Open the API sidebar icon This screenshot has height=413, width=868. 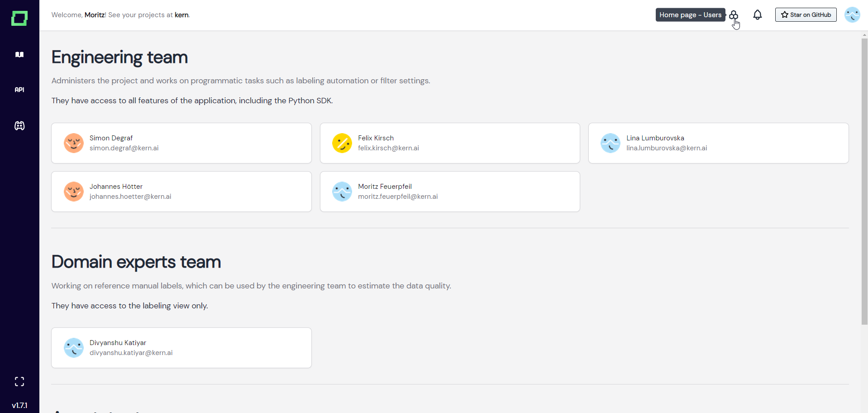(19, 90)
